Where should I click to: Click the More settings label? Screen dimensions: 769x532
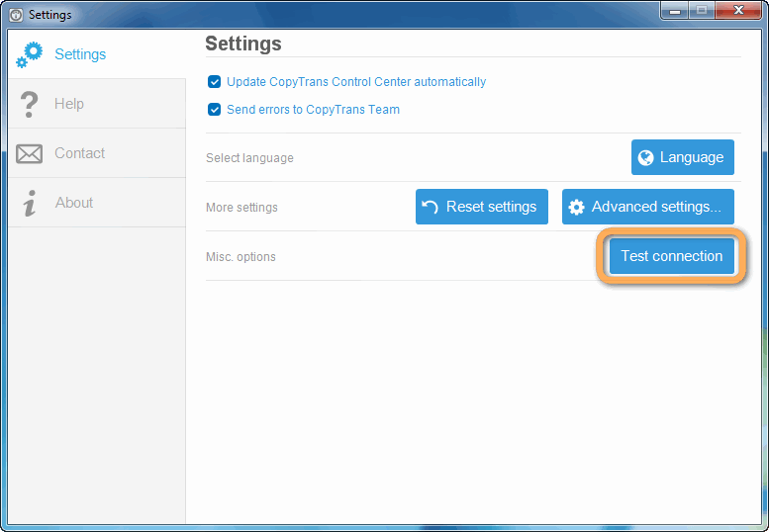(x=241, y=208)
